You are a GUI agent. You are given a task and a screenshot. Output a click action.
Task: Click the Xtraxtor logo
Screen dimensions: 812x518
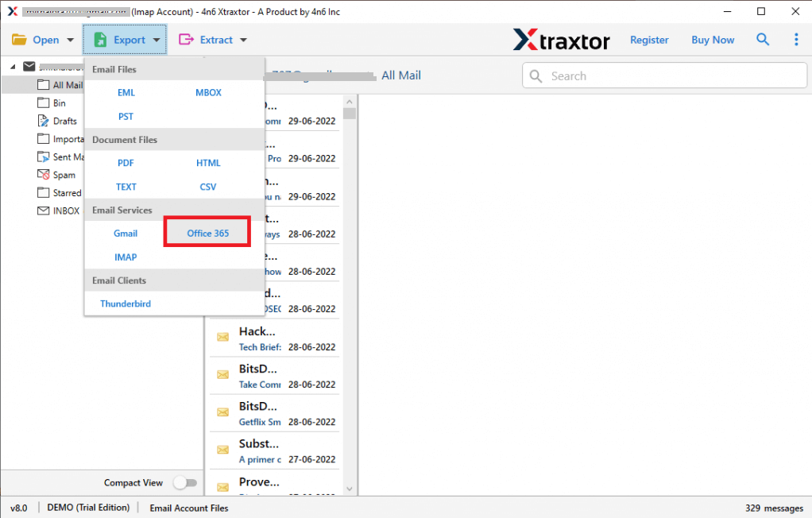click(561, 39)
